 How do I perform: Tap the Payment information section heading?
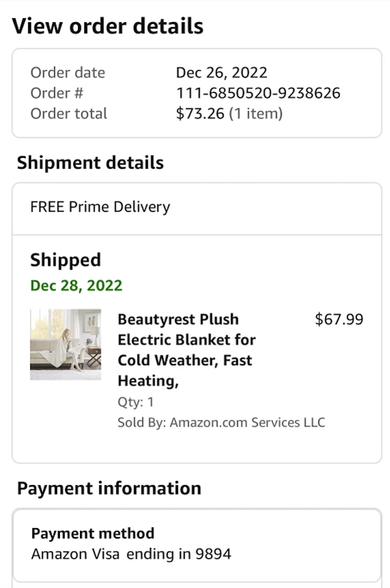(x=109, y=488)
